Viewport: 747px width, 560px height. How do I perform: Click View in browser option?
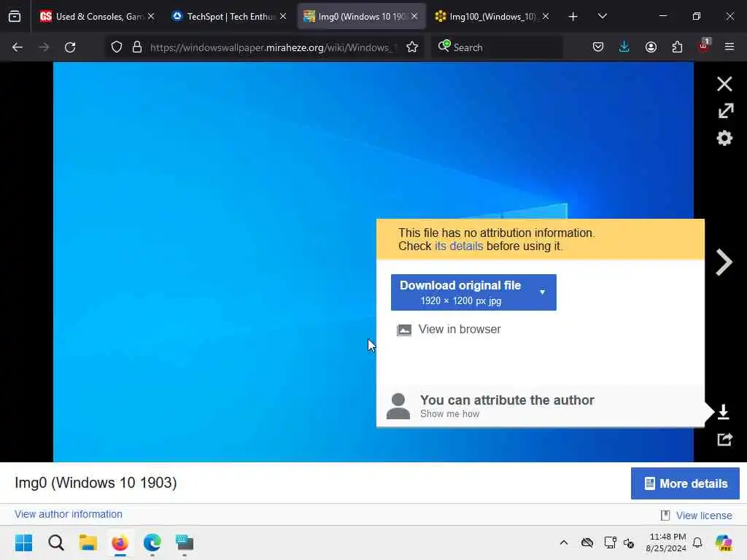pos(449,329)
